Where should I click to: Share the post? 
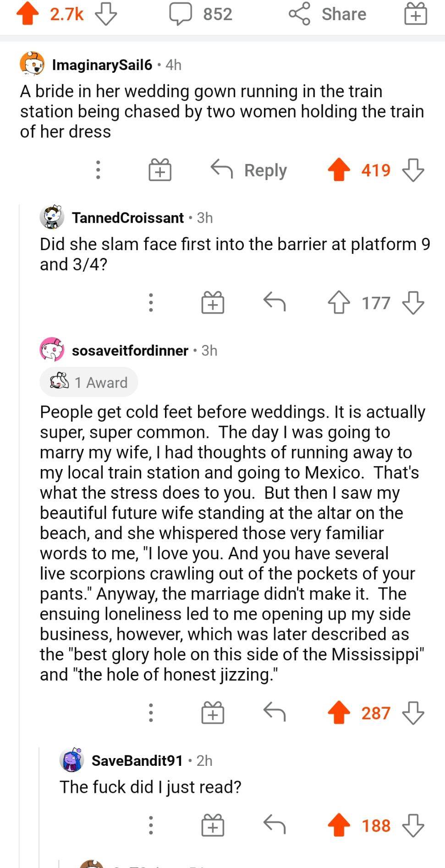(328, 14)
